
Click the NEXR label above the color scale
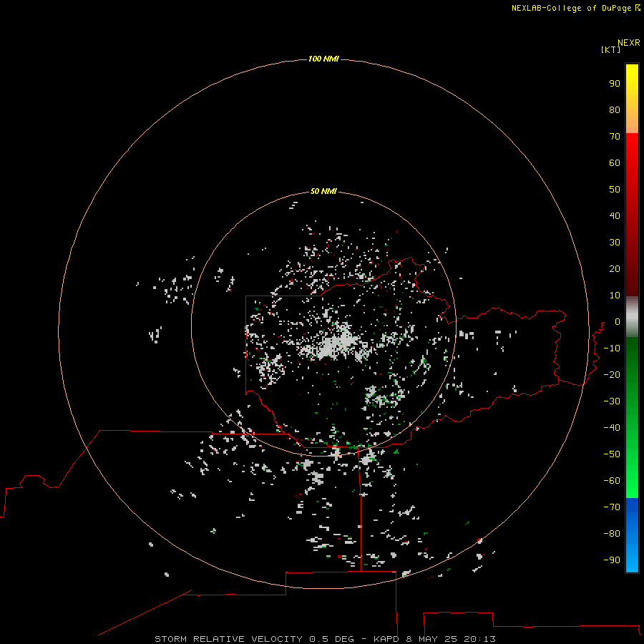[x=628, y=43]
